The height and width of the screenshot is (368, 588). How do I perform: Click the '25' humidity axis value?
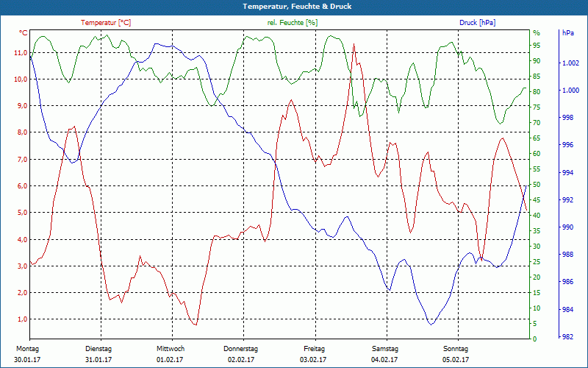pos(537,262)
